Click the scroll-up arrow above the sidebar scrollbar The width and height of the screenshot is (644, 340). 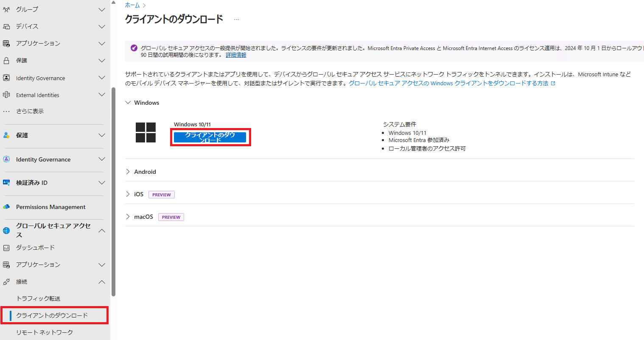tap(113, 3)
